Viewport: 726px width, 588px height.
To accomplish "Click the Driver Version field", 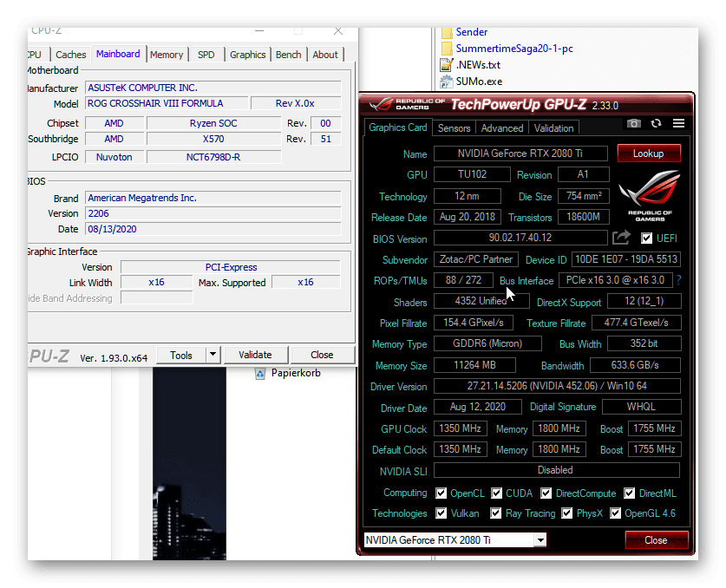I will [x=557, y=386].
